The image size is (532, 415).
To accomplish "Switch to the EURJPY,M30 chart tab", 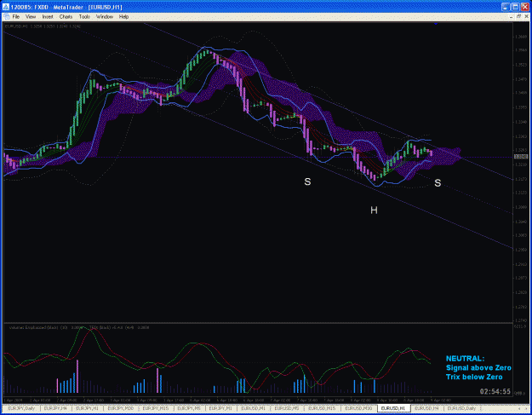I will coord(121,408).
